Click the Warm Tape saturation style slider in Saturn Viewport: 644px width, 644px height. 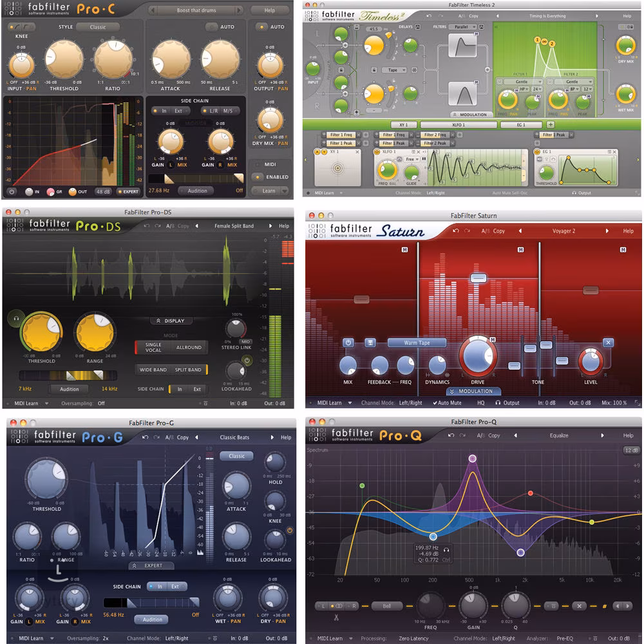(x=417, y=342)
